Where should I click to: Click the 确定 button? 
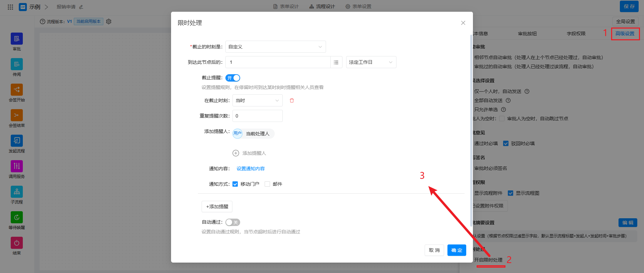457,250
